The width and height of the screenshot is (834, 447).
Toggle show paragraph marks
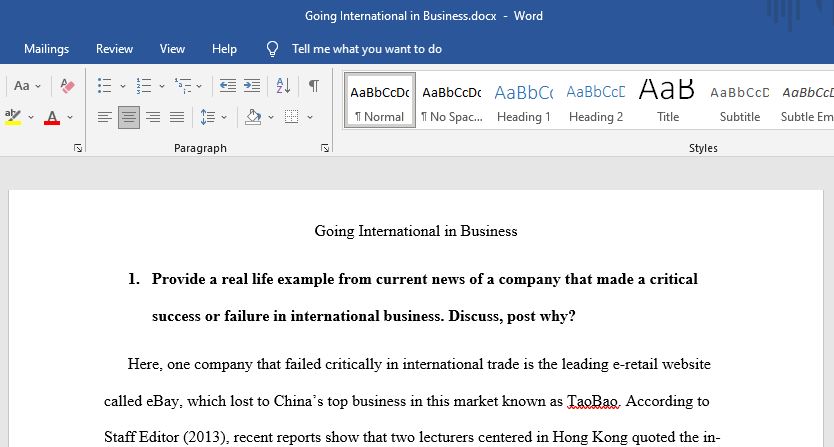click(x=314, y=86)
